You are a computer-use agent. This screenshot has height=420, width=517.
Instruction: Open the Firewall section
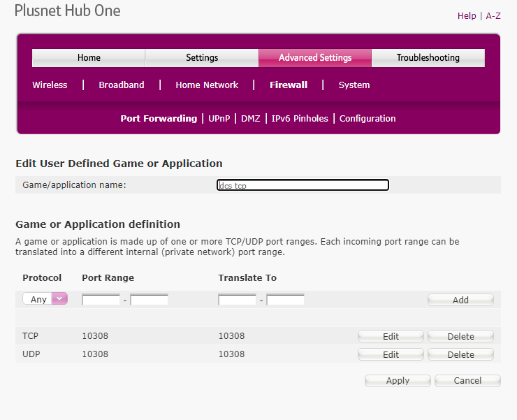pos(289,85)
